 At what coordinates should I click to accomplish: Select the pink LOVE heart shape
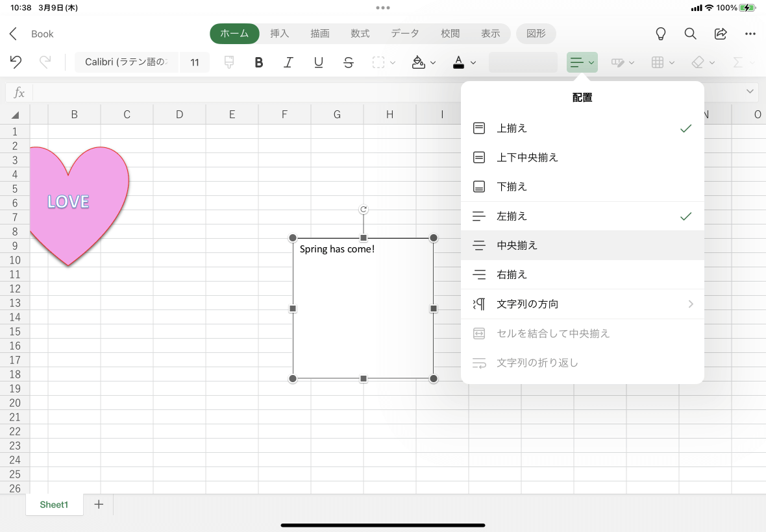tap(80, 206)
